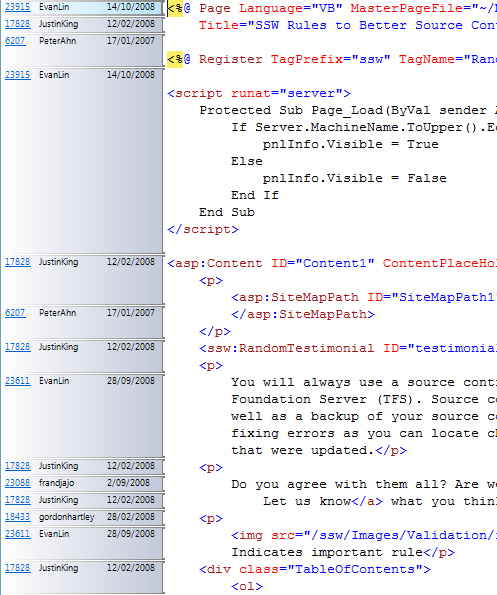Click changeset 6207 beside Register TagPrefix line
The height and width of the screenshot is (595, 497).
pyautogui.click(x=15, y=41)
